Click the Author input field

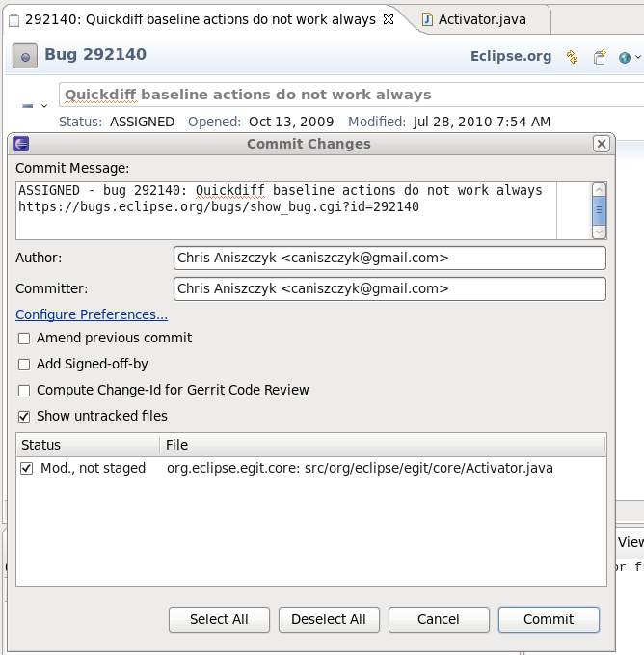[389, 259]
